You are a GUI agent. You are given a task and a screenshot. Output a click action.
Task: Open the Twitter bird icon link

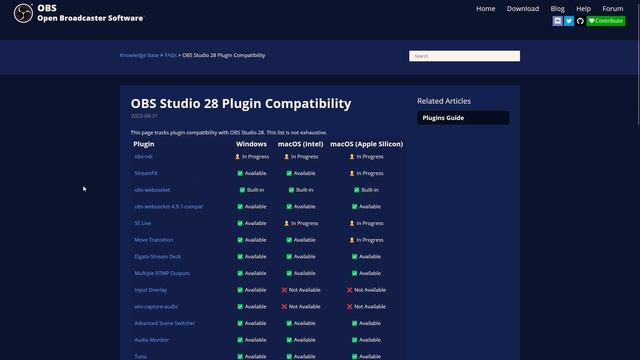point(569,21)
